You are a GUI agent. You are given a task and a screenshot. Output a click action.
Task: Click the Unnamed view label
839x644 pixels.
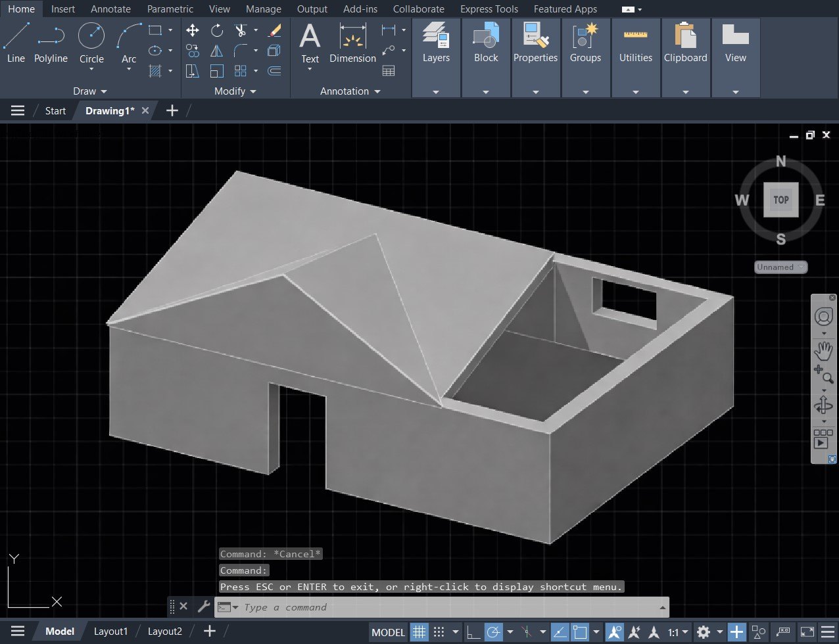[x=780, y=267]
